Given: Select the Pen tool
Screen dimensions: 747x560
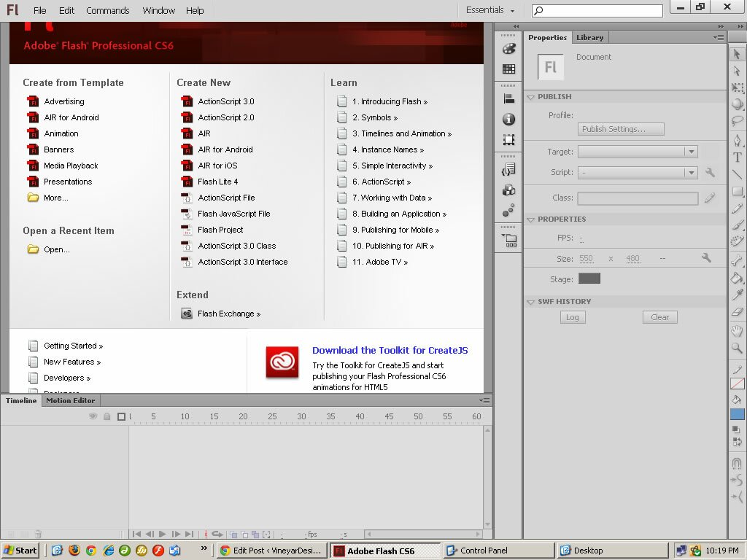Looking at the screenshot, I should [x=737, y=141].
